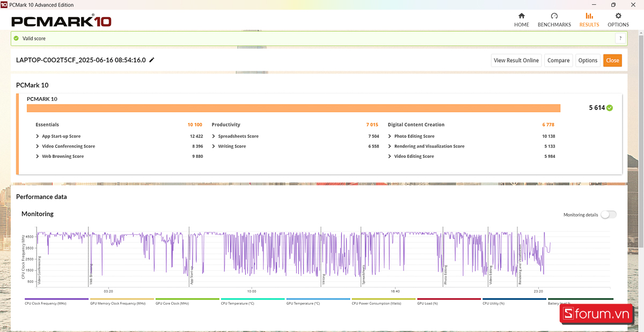Open the OPTIONS gear section
The height and width of the screenshot is (332, 644).
coord(618,20)
